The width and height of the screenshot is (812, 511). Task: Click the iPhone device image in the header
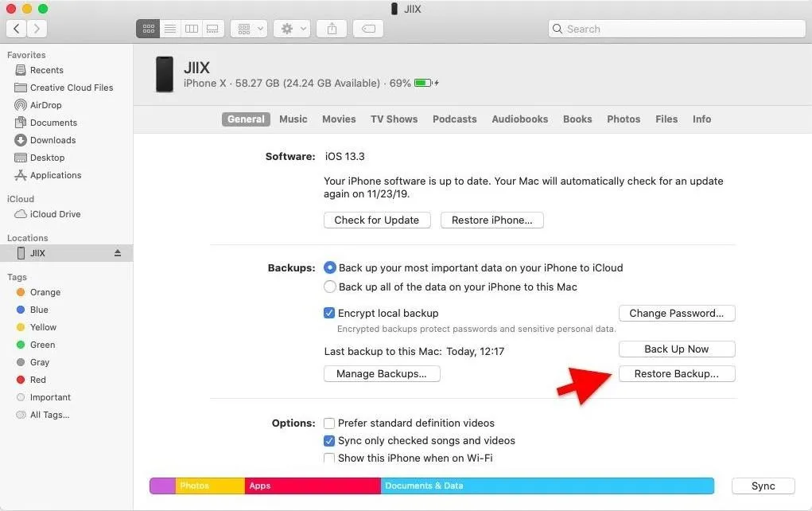165,75
